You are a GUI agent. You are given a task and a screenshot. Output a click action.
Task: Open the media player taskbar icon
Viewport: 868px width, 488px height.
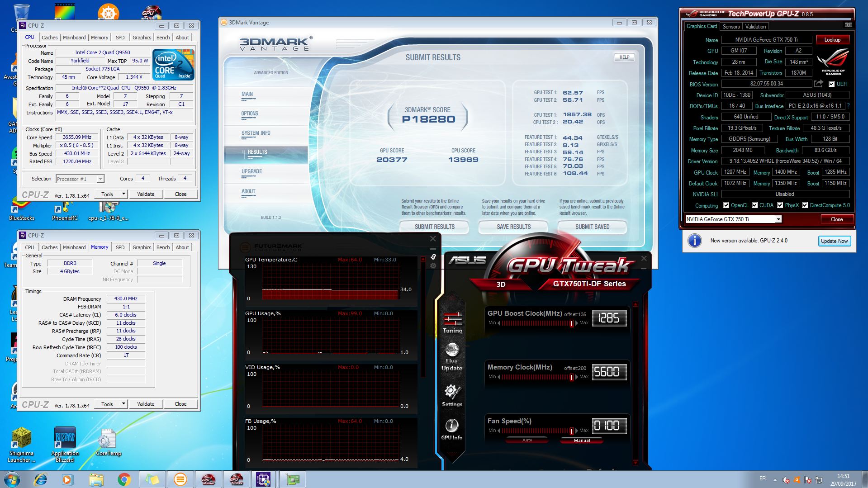(68, 479)
